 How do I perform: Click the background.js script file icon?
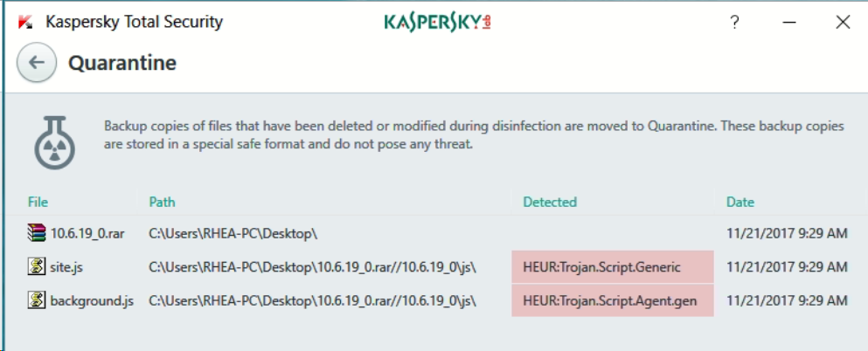pos(36,301)
